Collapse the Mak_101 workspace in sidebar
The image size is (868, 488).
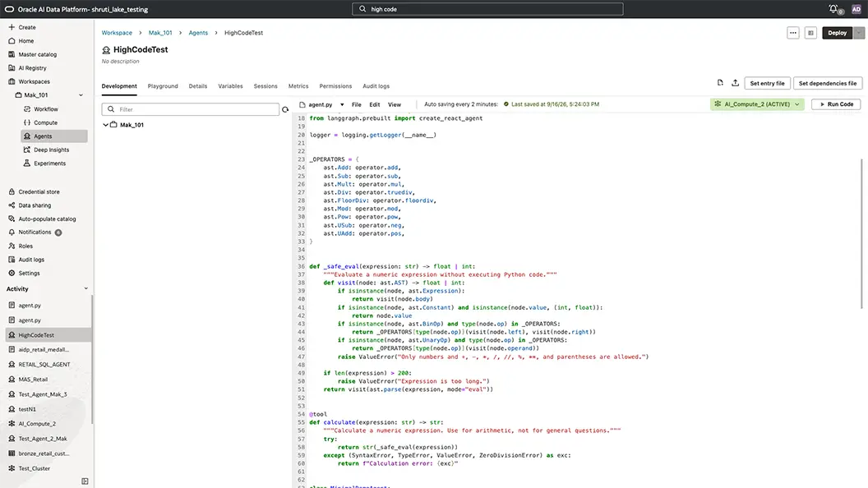point(81,95)
